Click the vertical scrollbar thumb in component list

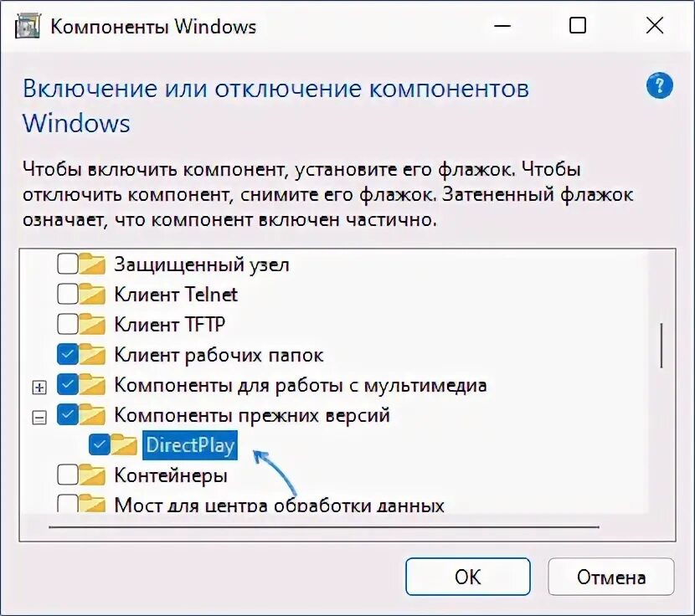pyautogui.click(x=662, y=346)
